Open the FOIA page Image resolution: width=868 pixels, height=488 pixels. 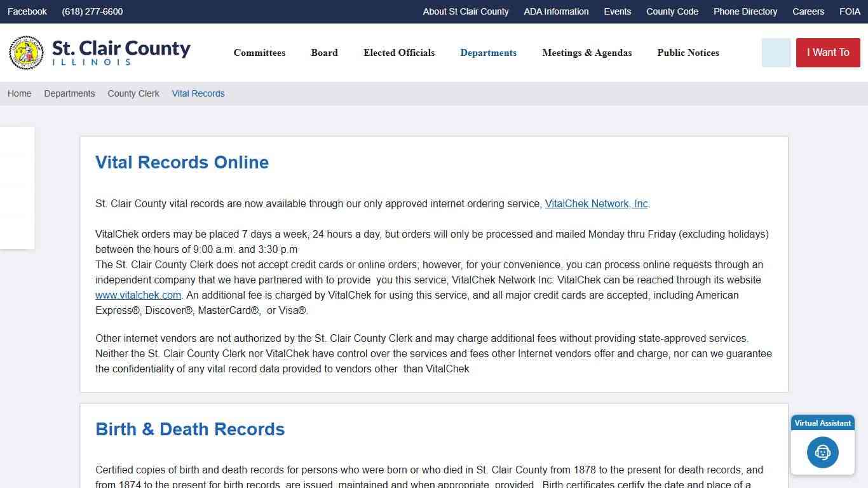pyautogui.click(x=850, y=11)
